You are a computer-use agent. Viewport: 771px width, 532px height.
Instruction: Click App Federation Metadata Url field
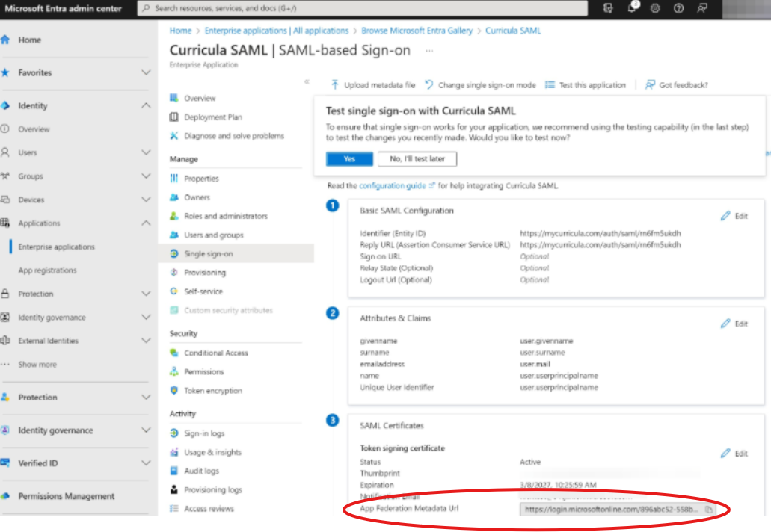[x=618, y=510]
